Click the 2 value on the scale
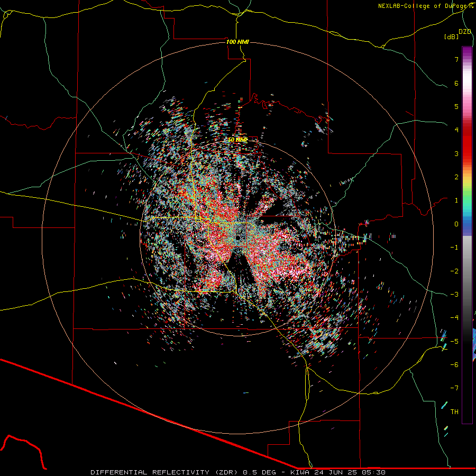The width and height of the screenshot is (476, 476). 456,177
